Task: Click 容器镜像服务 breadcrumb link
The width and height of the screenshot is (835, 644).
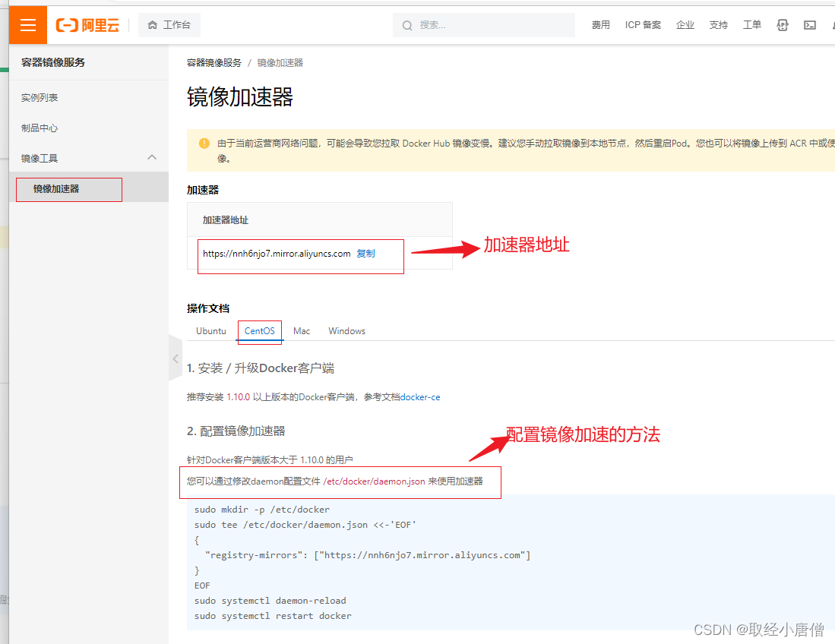Action: 214,63
